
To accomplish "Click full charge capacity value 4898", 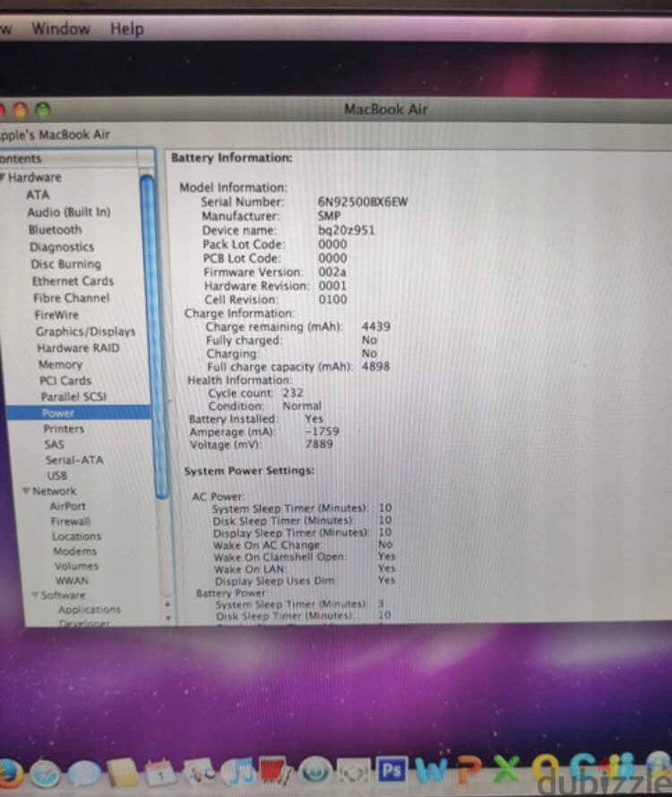I will [x=375, y=367].
